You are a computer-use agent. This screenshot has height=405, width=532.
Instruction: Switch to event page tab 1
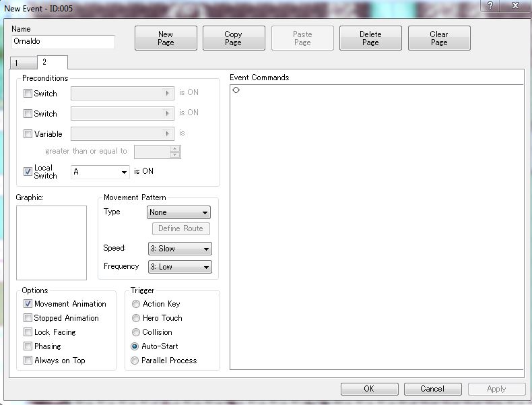pyautogui.click(x=16, y=63)
